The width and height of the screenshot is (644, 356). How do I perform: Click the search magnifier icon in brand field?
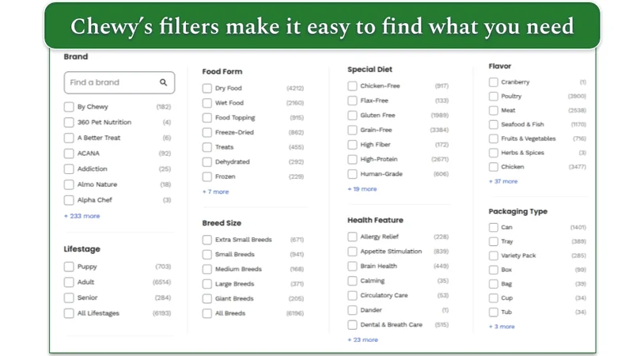pos(164,82)
